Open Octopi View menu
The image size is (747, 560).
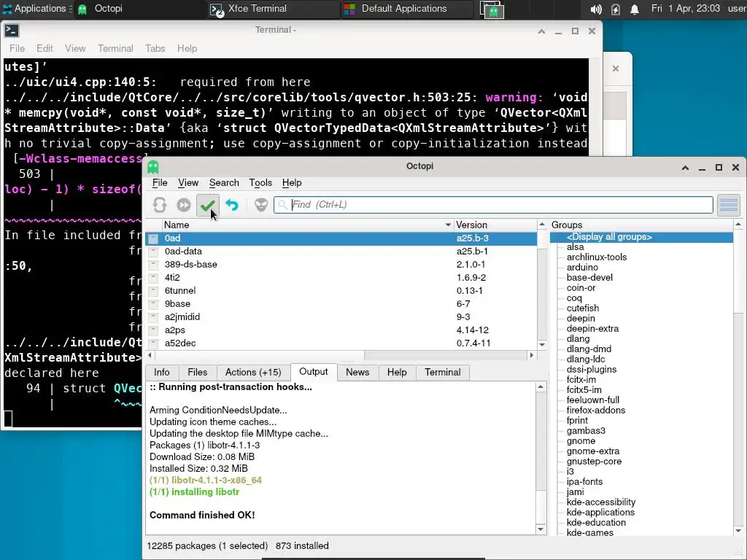(x=188, y=183)
